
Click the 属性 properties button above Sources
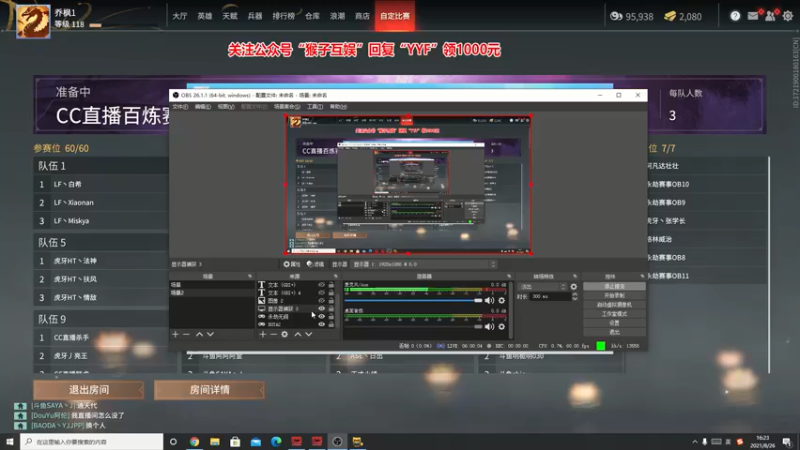pyautogui.click(x=292, y=264)
